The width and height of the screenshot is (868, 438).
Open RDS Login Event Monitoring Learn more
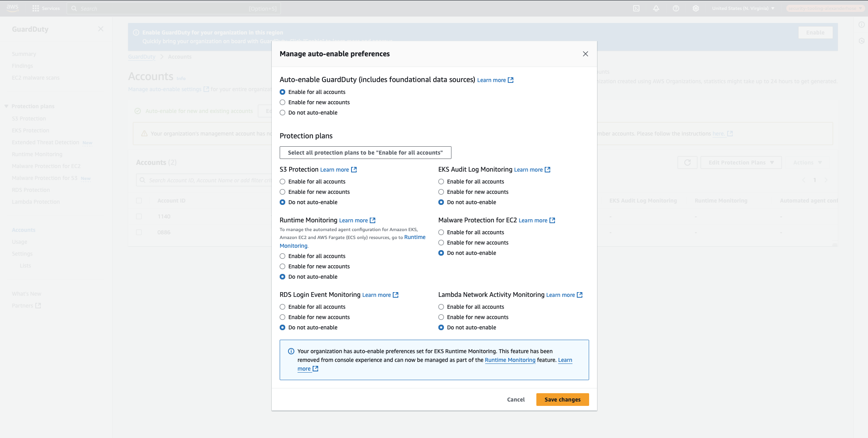click(x=380, y=295)
